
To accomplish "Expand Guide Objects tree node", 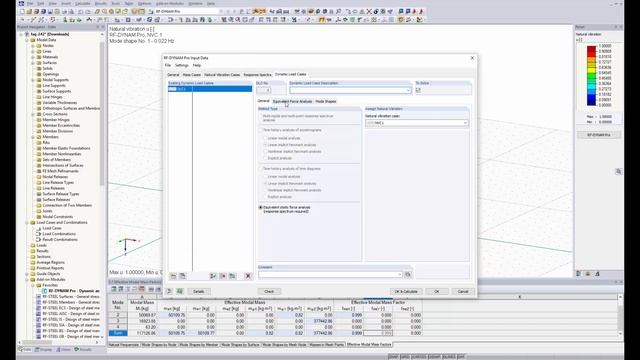I will [x=27, y=274].
